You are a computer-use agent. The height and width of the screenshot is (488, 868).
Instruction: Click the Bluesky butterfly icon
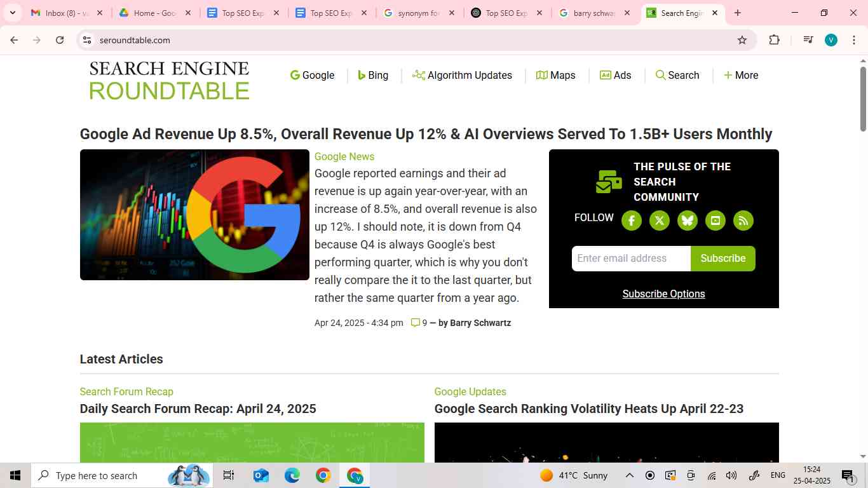click(687, 220)
